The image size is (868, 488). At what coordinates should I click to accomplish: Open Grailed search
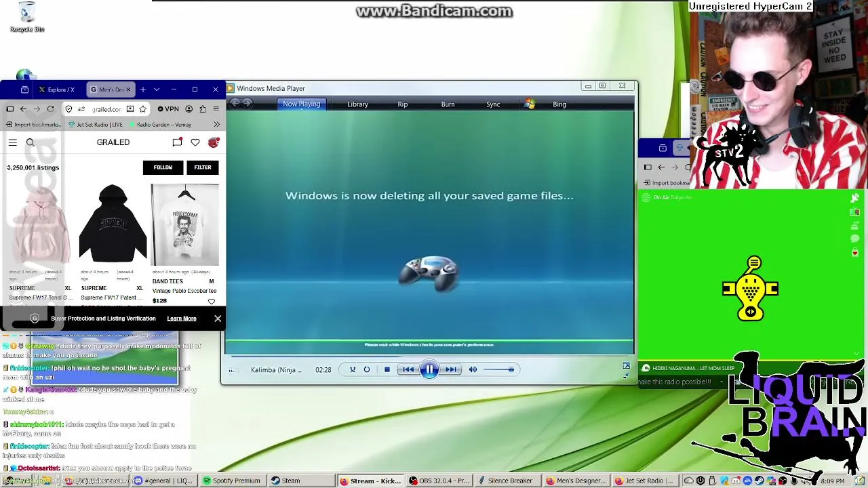pos(30,142)
